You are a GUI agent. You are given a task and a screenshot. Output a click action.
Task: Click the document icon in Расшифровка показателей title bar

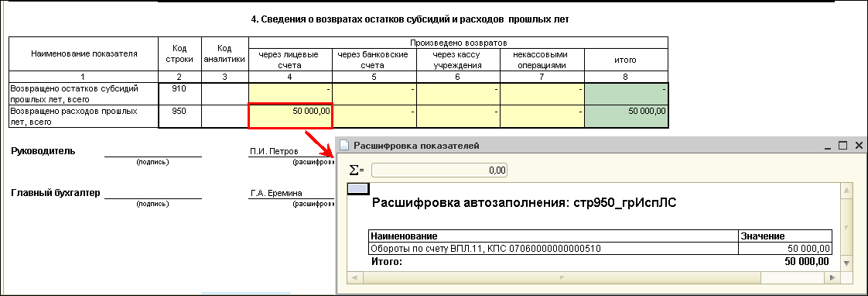[343, 146]
